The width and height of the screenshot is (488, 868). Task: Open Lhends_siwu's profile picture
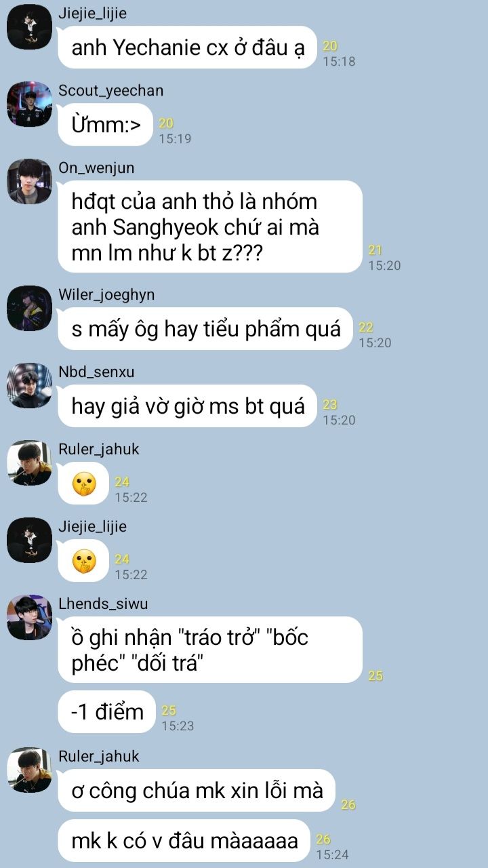click(29, 617)
